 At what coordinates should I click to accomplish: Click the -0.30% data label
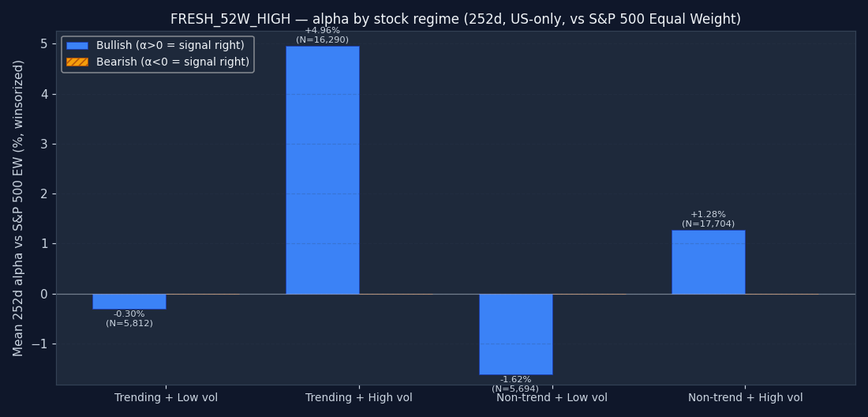[x=129, y=314]
